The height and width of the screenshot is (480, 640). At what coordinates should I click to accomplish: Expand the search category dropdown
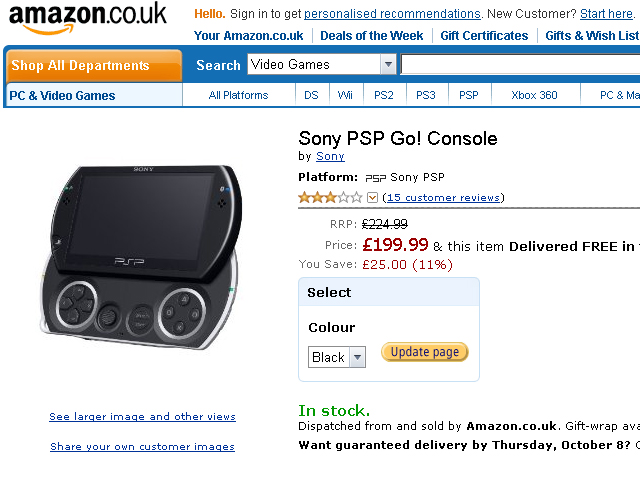point(388,65)
